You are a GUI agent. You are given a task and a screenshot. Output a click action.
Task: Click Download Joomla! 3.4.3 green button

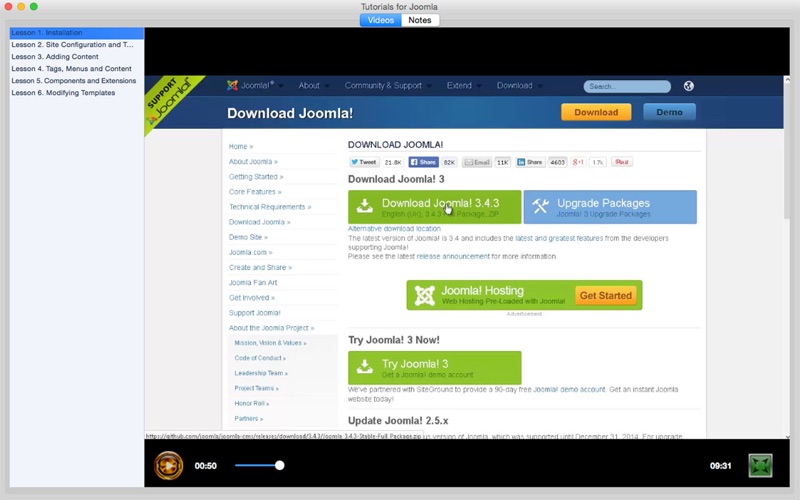pos(435,207)
